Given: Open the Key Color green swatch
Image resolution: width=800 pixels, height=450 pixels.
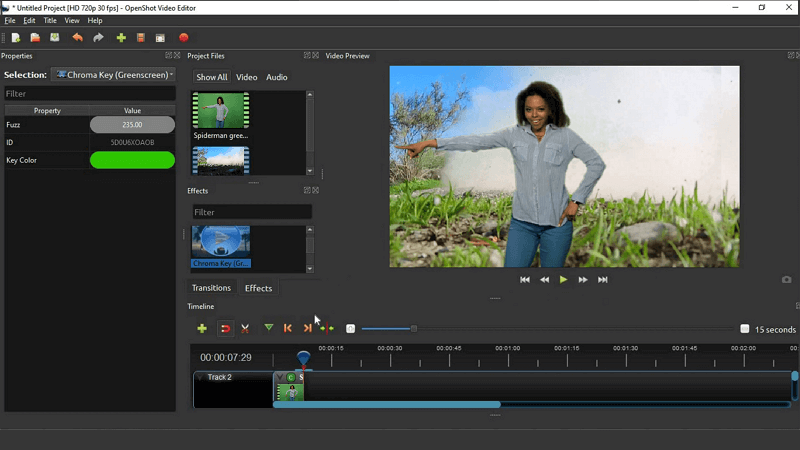Looking at the screenshot, I should tap(132, 160).
